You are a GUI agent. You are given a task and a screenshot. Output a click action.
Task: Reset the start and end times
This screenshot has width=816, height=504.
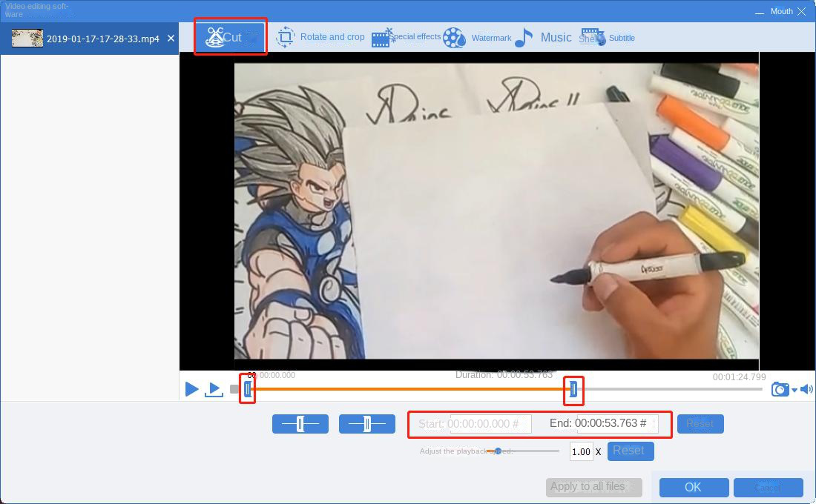tap(700, 424)
